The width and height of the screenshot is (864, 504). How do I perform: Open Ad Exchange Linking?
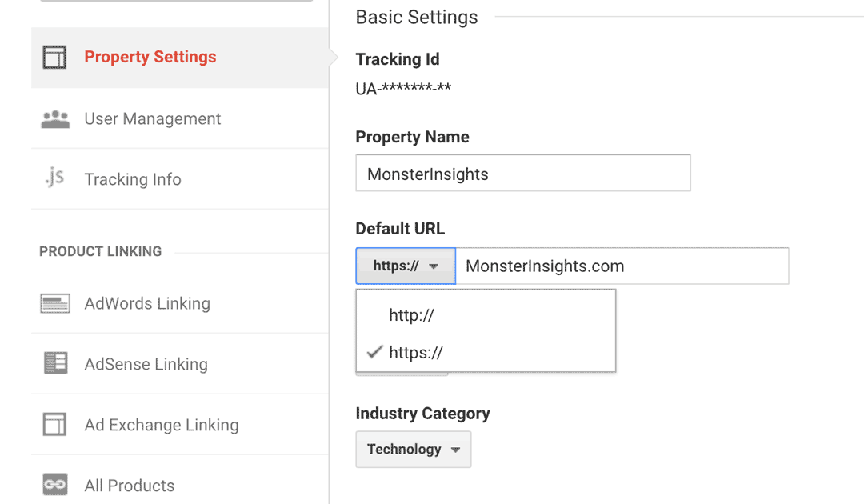click(x=162, y=425)
